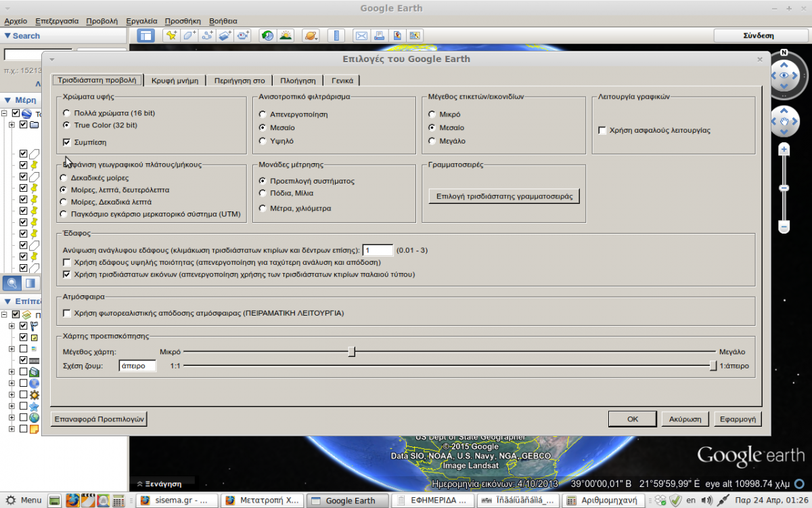Screen dimensions: 812x508
Task: Click the panel icon beside the Places magnifier
Action: (x=30, y=283)
